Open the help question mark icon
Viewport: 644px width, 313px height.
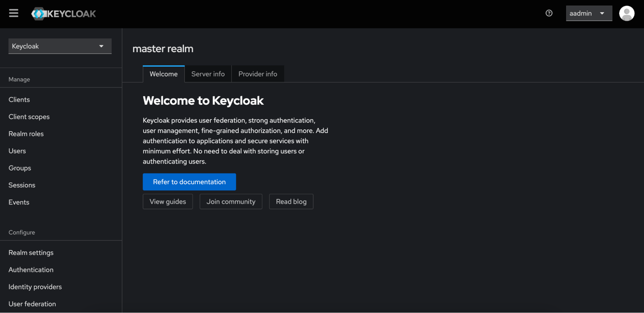point(549,13)
